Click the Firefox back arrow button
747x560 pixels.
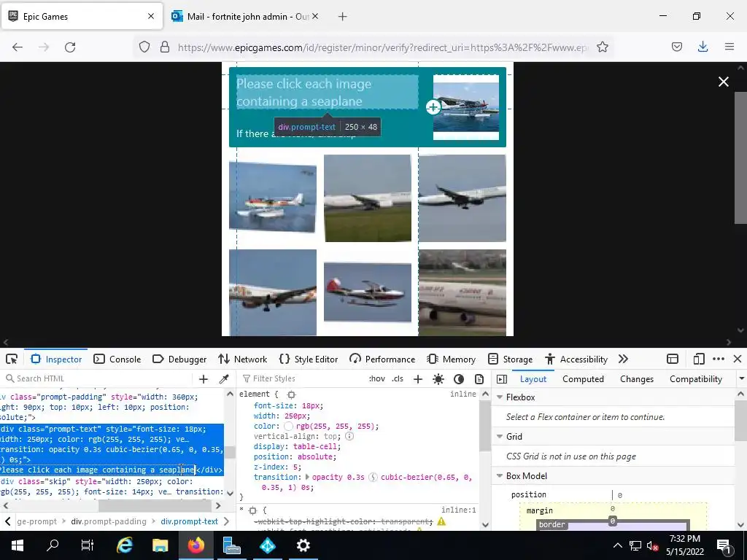click(x=18, y=47)
